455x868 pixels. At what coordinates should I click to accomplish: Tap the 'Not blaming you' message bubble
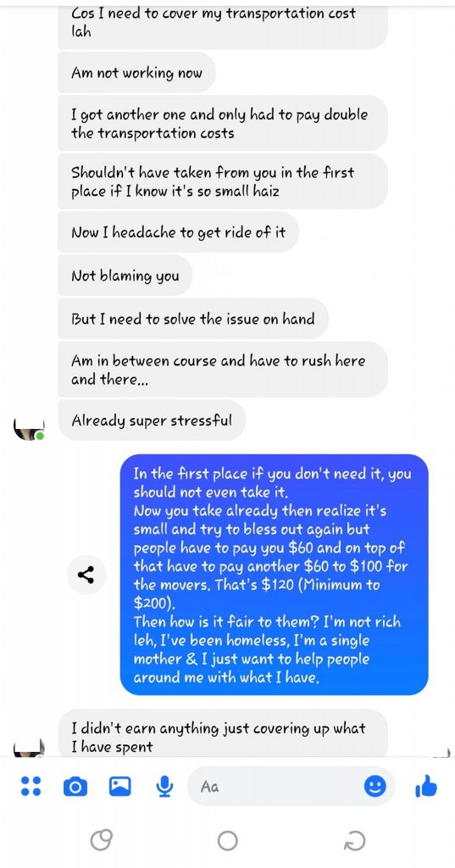coord(125,275)
